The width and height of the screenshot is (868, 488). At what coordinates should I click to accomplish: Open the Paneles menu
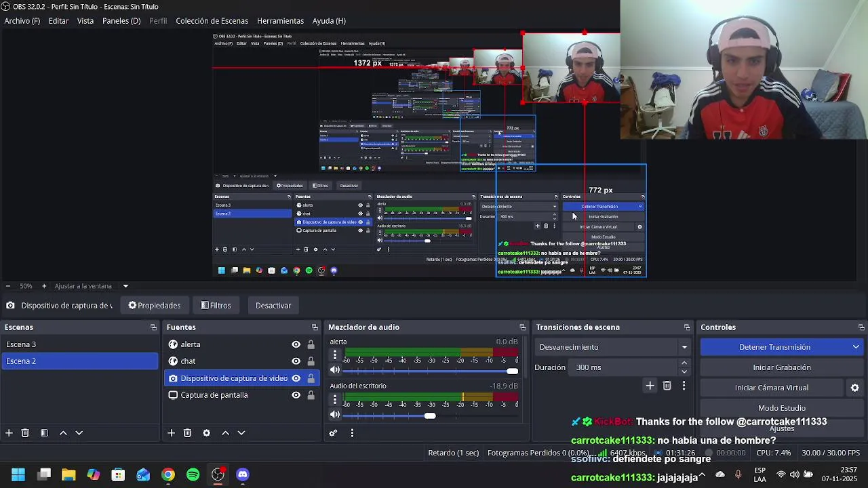coord(121,21)
